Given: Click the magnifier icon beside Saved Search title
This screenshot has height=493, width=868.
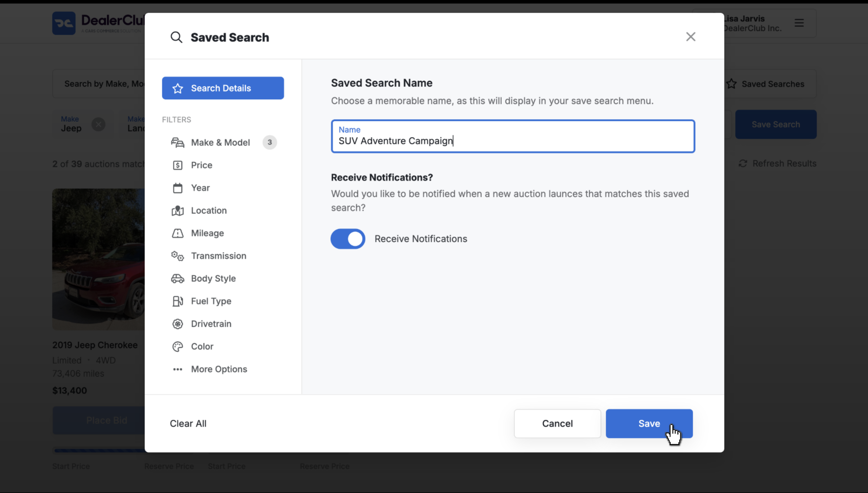Looking at the screenshot, I should tap(176, 37).
